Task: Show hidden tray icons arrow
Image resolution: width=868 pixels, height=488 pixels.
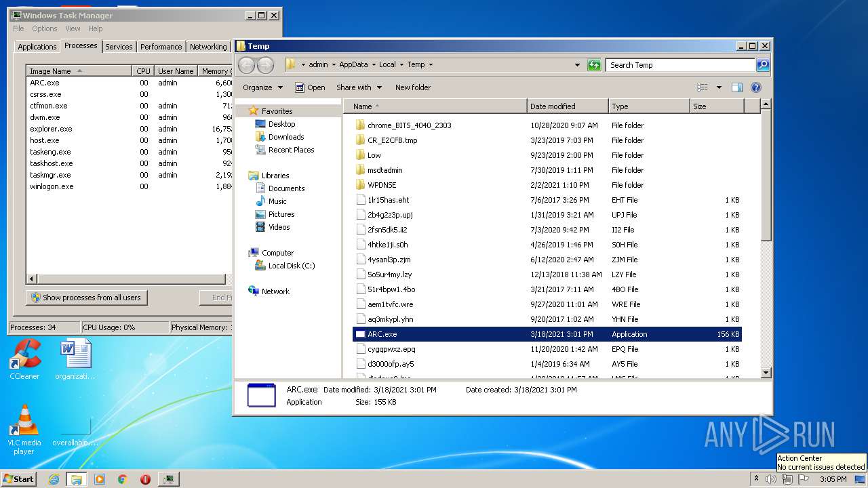Action: [x=756, y=479]
